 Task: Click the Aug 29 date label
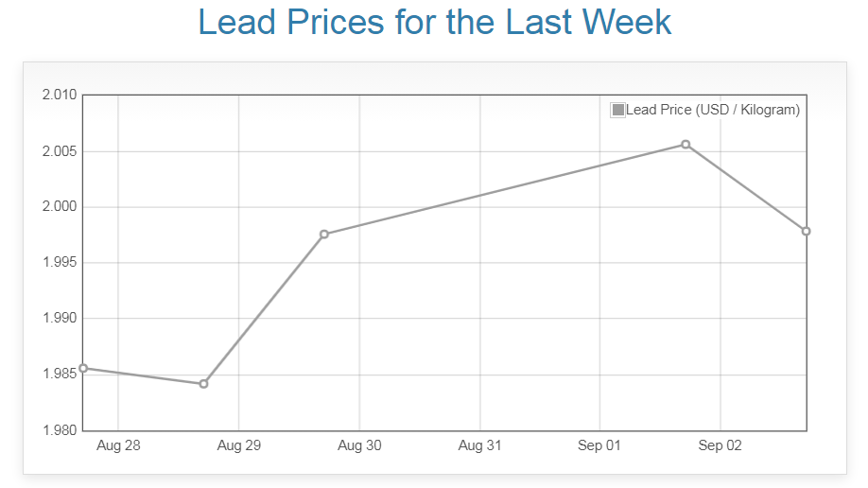point(238,445)
